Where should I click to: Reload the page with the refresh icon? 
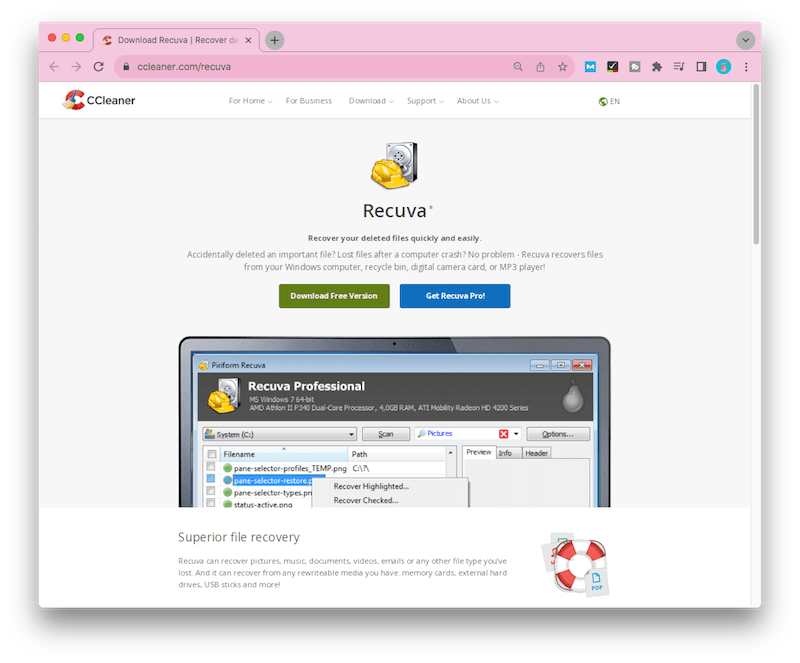point(98,67)
